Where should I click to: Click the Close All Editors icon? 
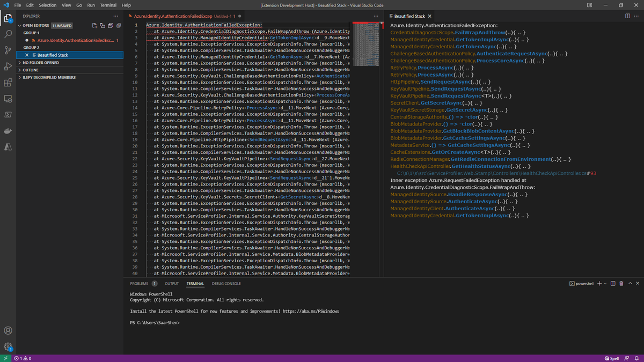[119, 25]
